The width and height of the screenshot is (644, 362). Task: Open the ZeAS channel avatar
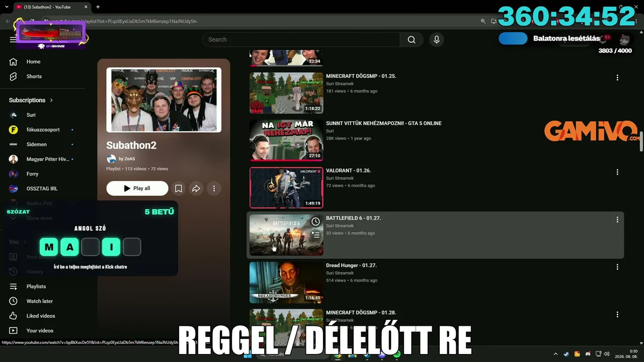click(111, 159)
